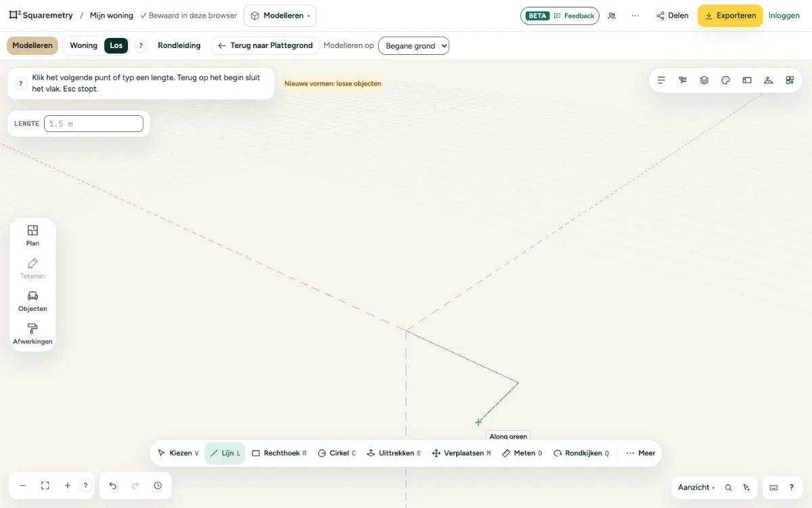Pick the Cirkel circle tool
The width and height of the screenshot is (812, 508).
[336, 453]
